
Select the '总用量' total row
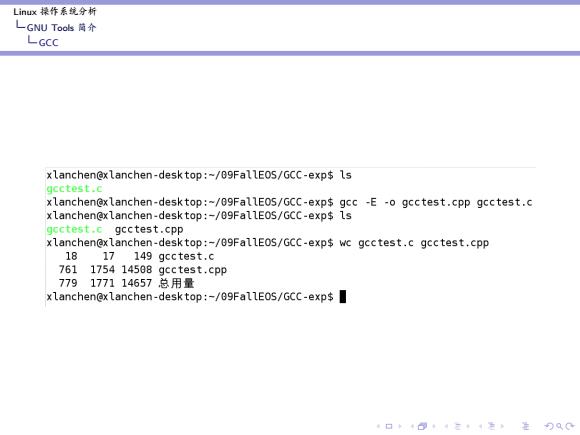[126, 283]
